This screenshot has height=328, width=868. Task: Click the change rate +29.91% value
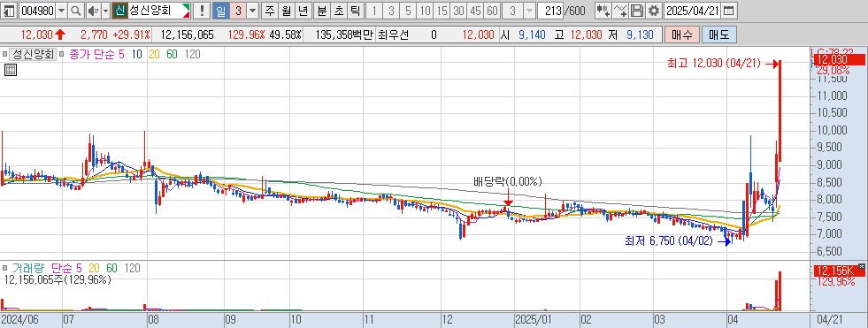[131, 34]
